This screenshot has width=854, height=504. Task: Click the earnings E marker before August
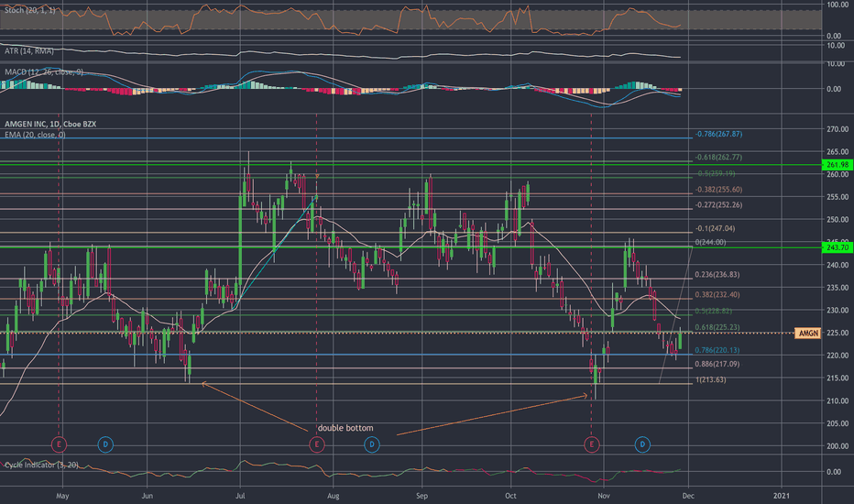(316, 444)
